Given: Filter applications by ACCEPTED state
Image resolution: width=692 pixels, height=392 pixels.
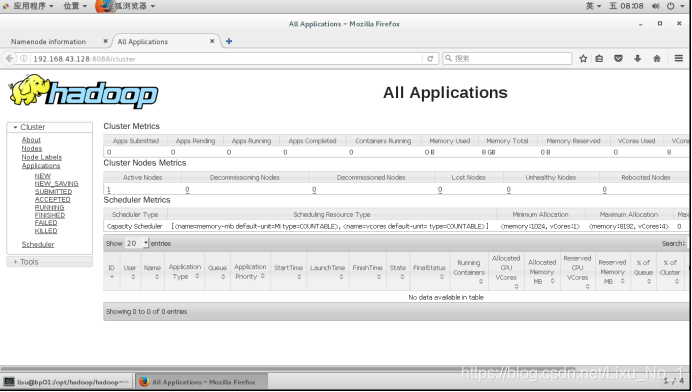Looking at the screenshot, I should click(x=53, y=200).
